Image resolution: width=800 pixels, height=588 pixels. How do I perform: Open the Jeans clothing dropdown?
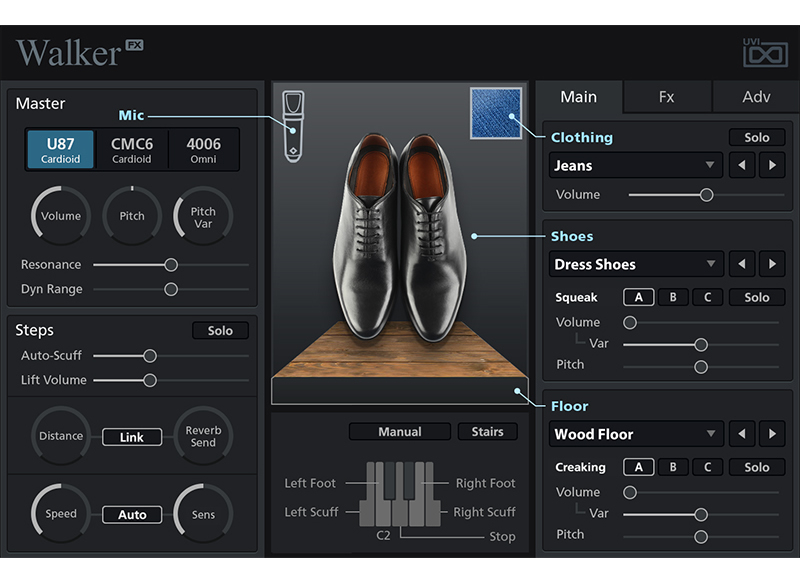636,165
